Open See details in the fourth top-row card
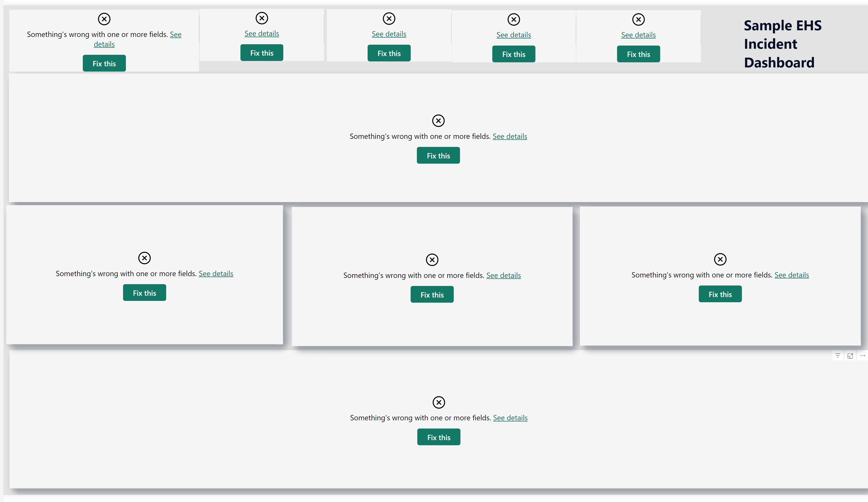 514,35
